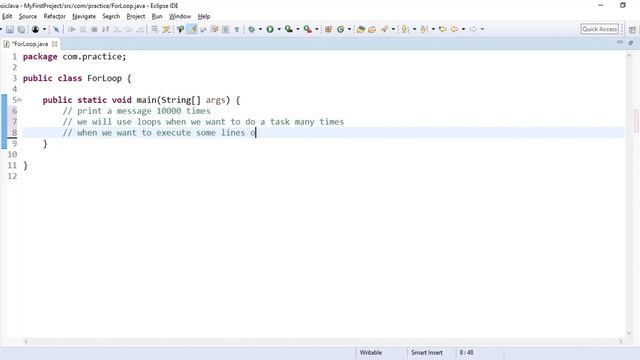Image resolution: width=640 pixels, height=360 pixels.
Task: Click the Last Edit Location icon
Action: [442, 29]
